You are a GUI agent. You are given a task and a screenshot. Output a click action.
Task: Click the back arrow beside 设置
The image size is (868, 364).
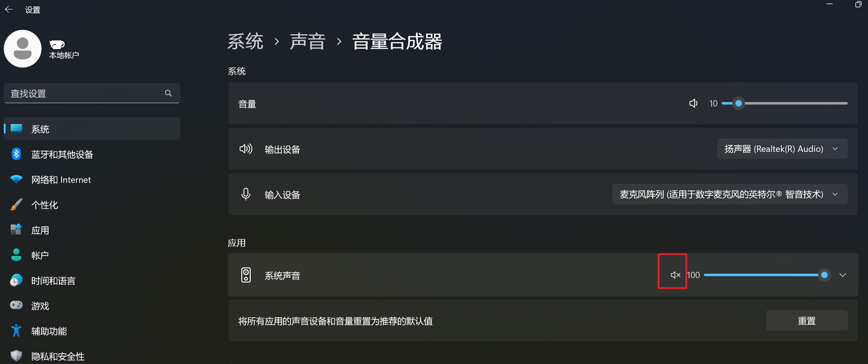9,10
